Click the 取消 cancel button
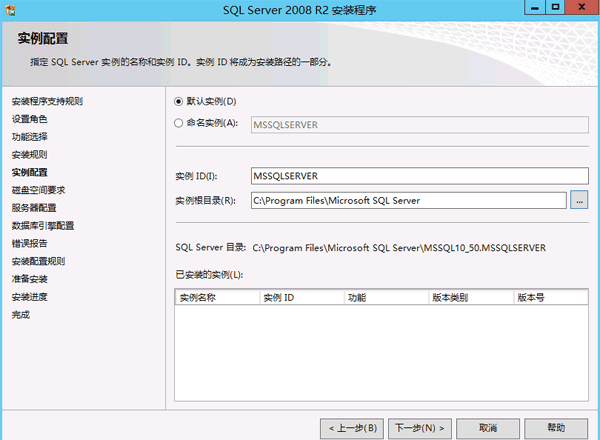Image resolution: width=600 pixels, height=440 pixels. tap(488, 428)
